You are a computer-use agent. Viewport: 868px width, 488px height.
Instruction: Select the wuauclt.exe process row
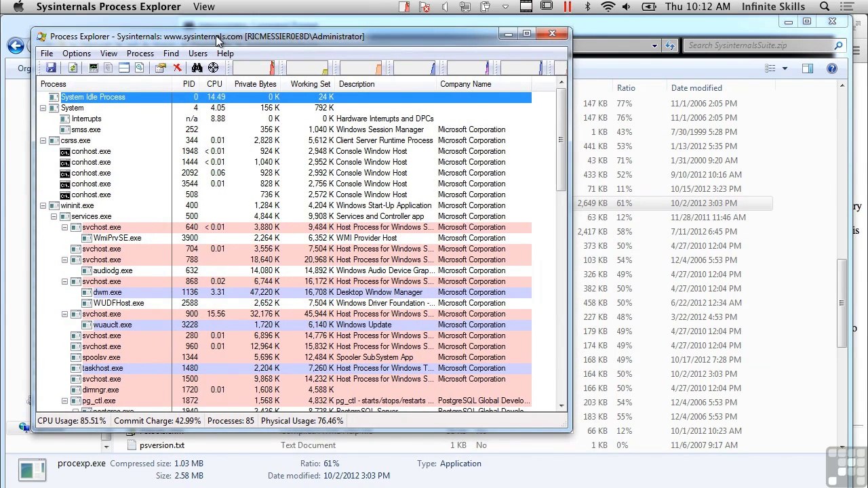pyautogui.click(x=285, y=325)
